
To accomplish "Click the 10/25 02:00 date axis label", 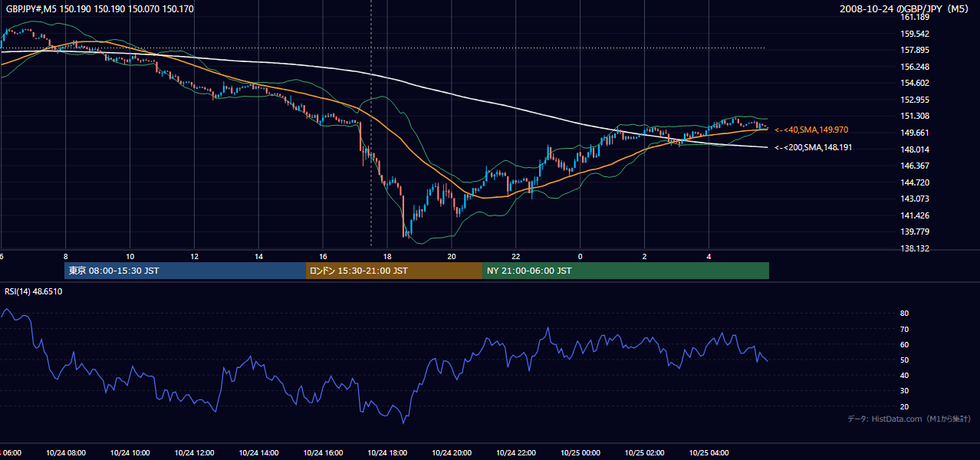I will click(x=645, y=452).
